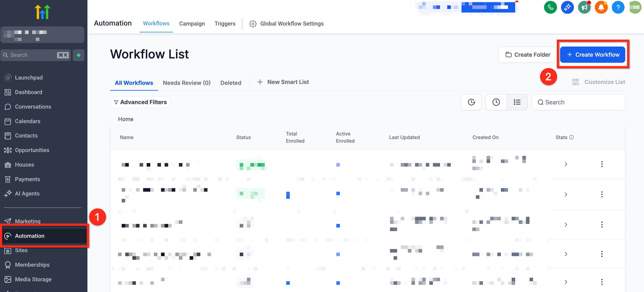Open Advanced Filters panel
Screen dimensions: 644x292
point(140,102)
